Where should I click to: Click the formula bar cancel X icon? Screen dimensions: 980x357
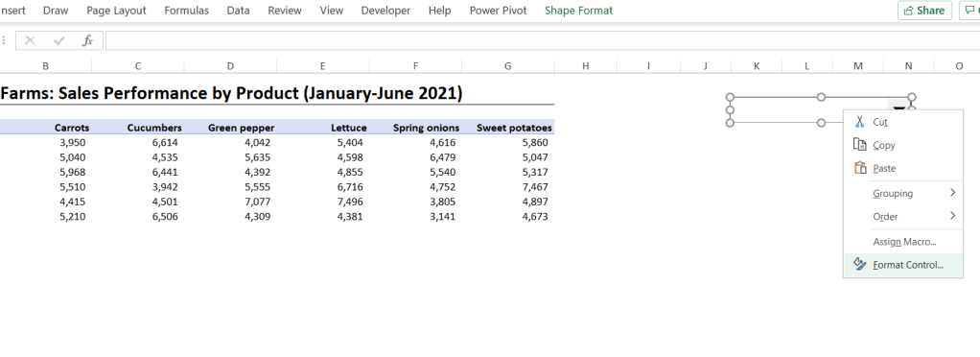pos(30,41)
